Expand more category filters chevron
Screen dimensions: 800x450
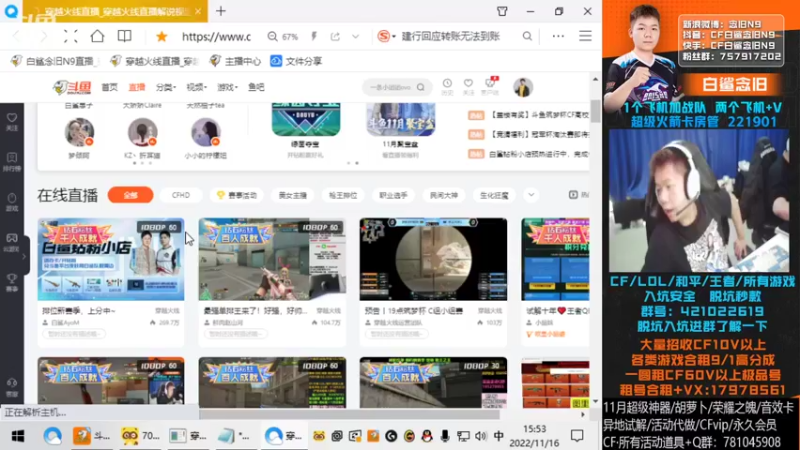[x=531, y=195]
